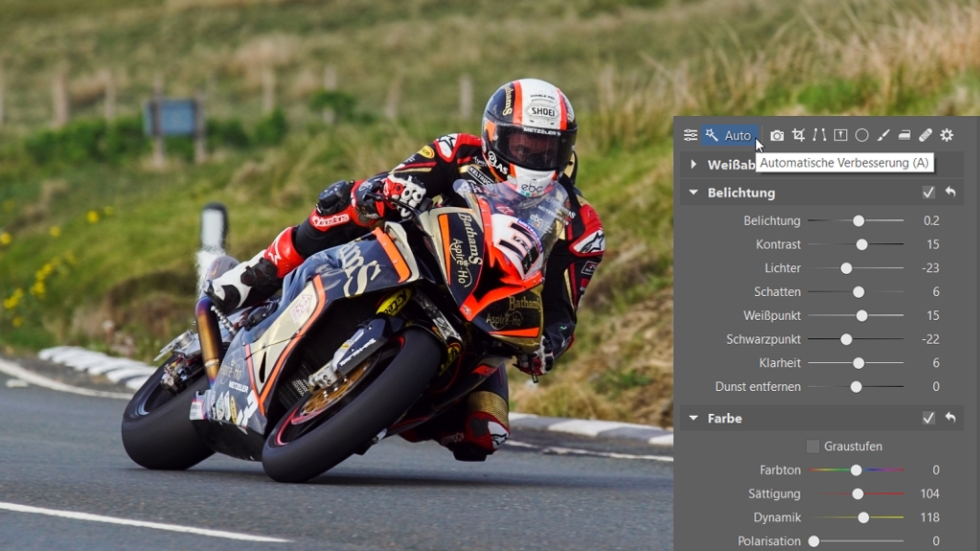Click the Lichter value -23
Viewport: 980px width, 551px height.
(930, 268)
